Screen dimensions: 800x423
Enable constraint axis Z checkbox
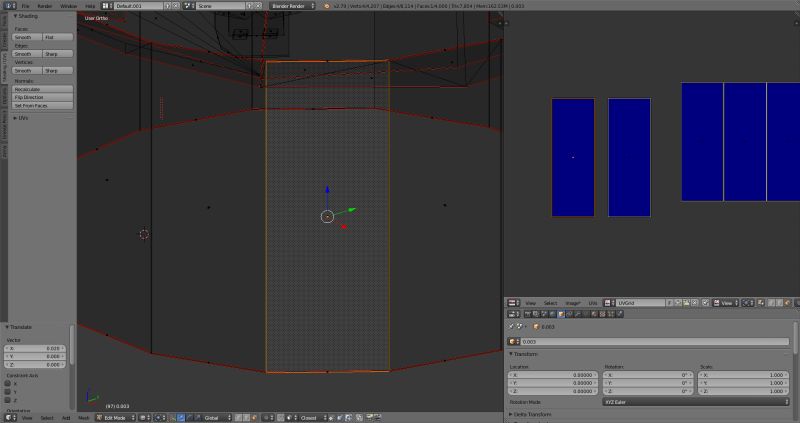click(8, 400)
